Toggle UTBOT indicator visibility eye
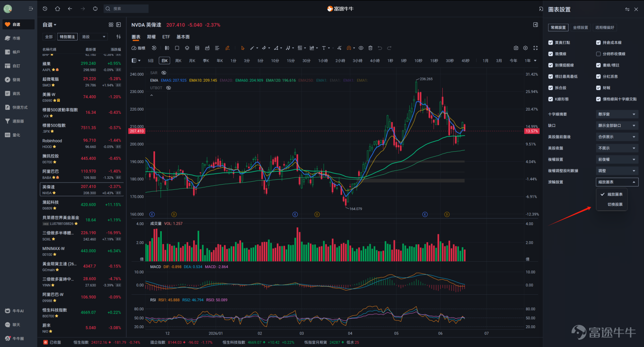Image resolution: width=644 pixels, height=347 pixels. tap(169, 88)
